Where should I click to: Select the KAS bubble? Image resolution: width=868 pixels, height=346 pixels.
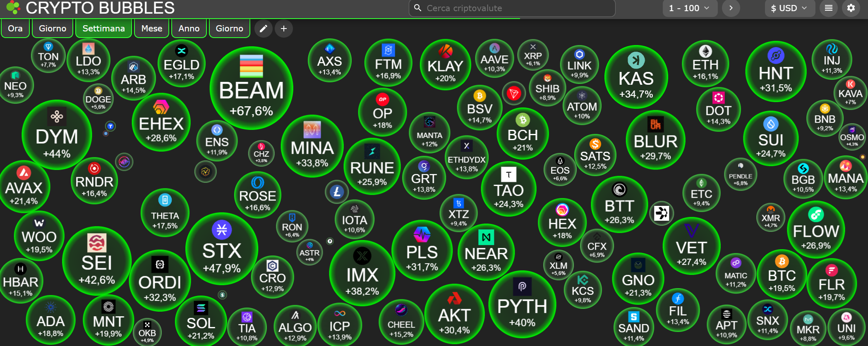(x=636, y=77)
